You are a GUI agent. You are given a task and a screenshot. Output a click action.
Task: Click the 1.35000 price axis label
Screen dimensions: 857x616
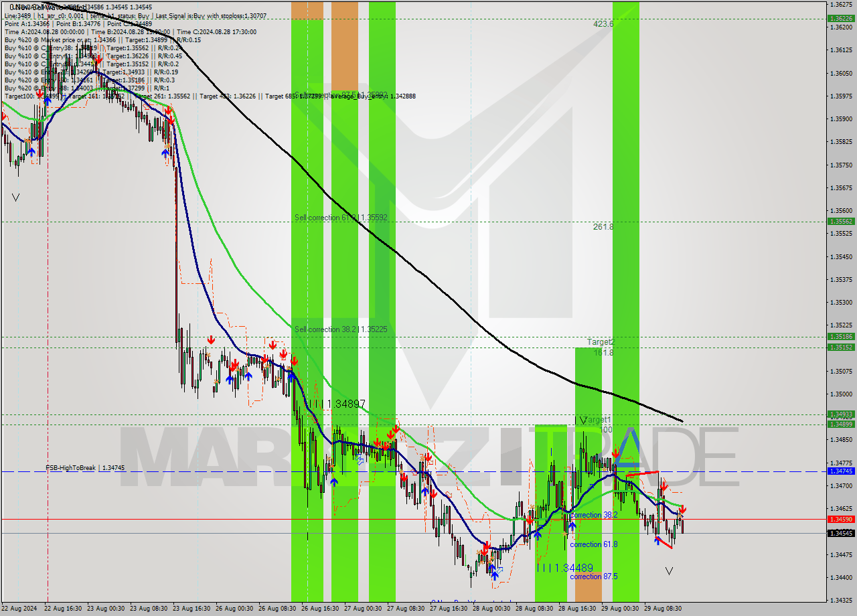pyautogui.click(x=840, y=394)
